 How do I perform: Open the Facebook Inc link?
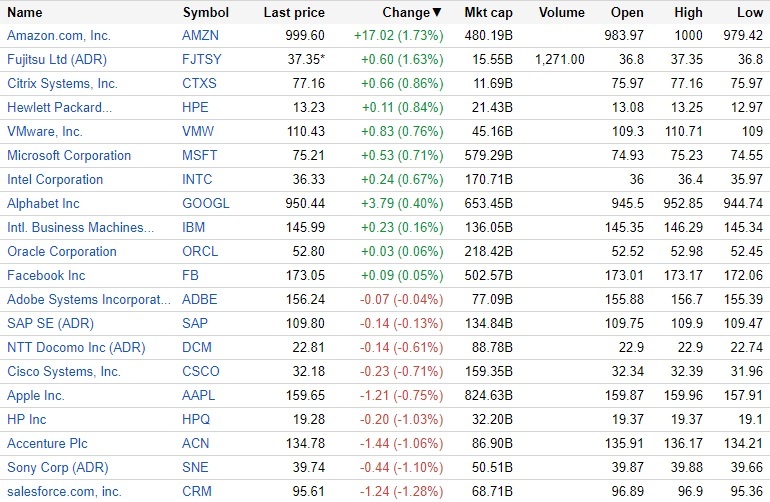[x=46, y=275]
